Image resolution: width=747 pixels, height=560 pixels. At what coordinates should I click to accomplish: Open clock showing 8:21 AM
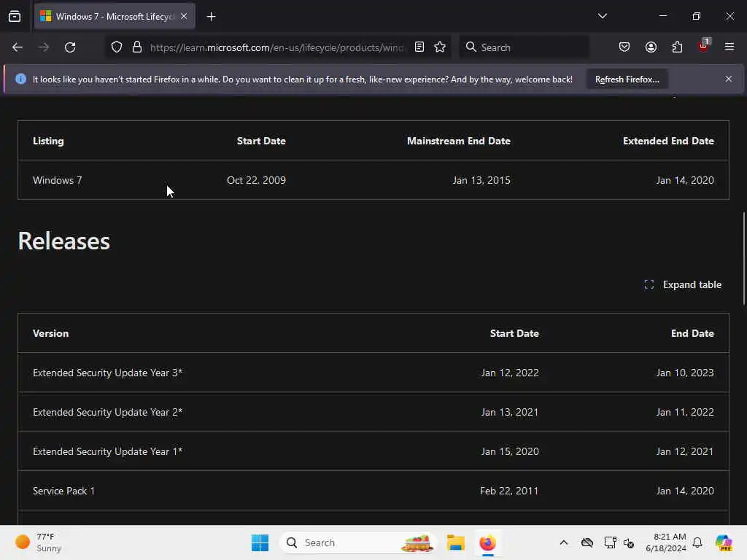[666, 542]
